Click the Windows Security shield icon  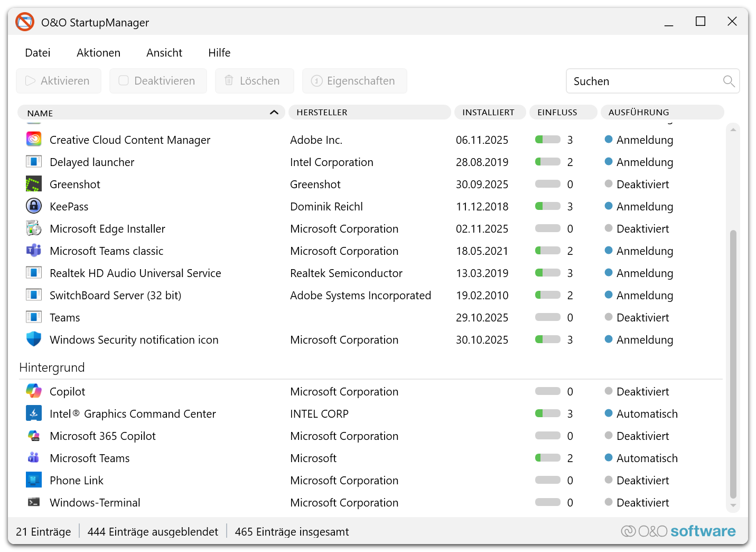click(34, 339)
